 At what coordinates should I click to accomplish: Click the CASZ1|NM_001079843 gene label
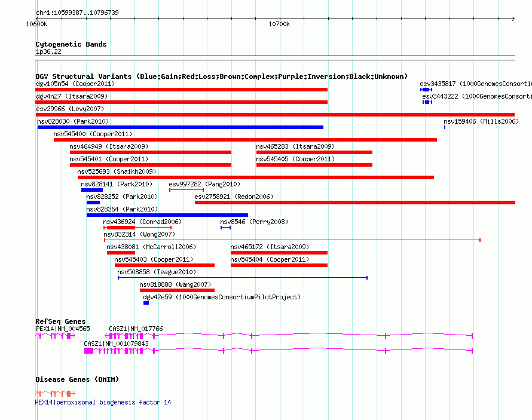117,344
